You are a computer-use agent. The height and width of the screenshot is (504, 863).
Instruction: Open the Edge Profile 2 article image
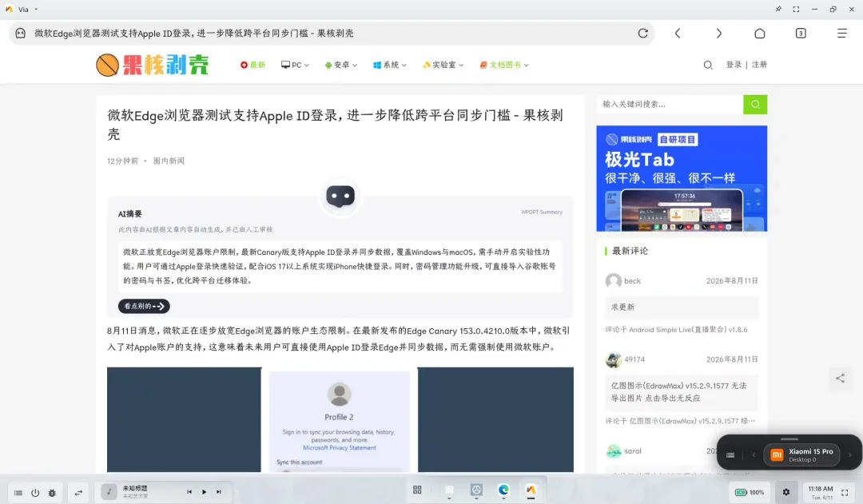tap(340, 420)
